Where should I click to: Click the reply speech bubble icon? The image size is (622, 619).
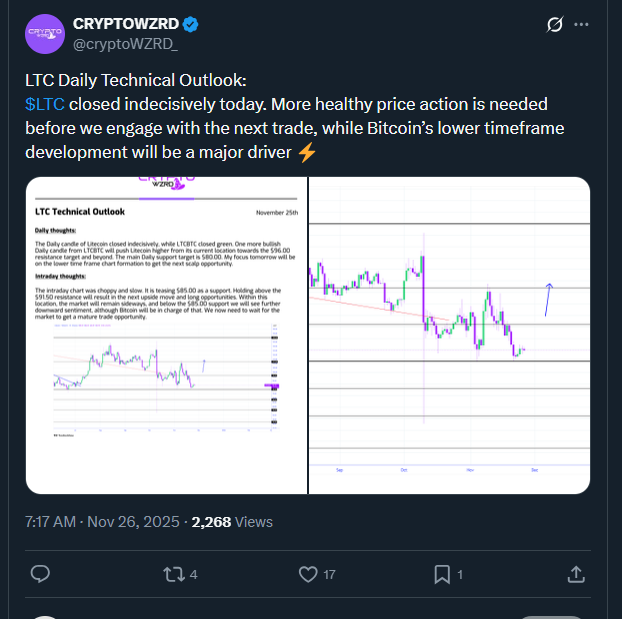[41, 574]
